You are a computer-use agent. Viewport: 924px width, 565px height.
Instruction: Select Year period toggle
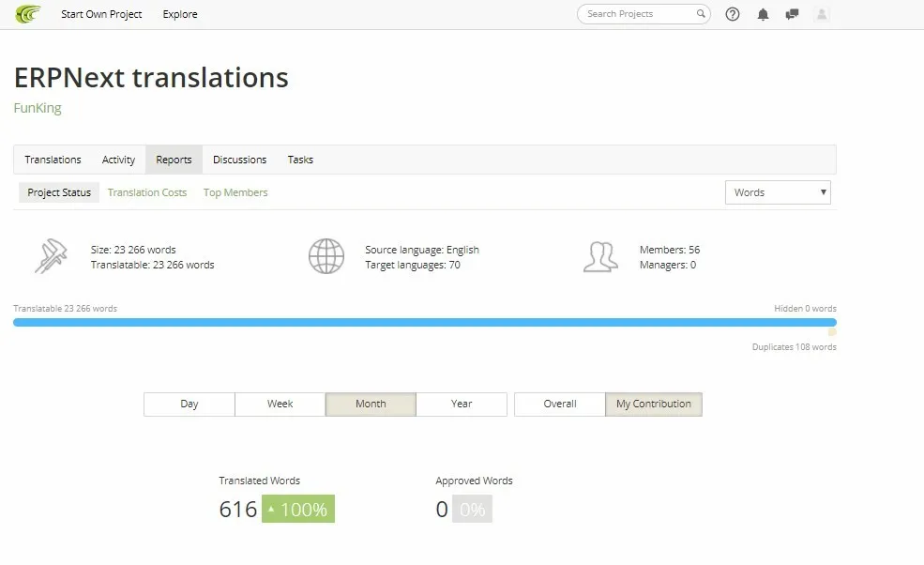(x=462, y=404)
